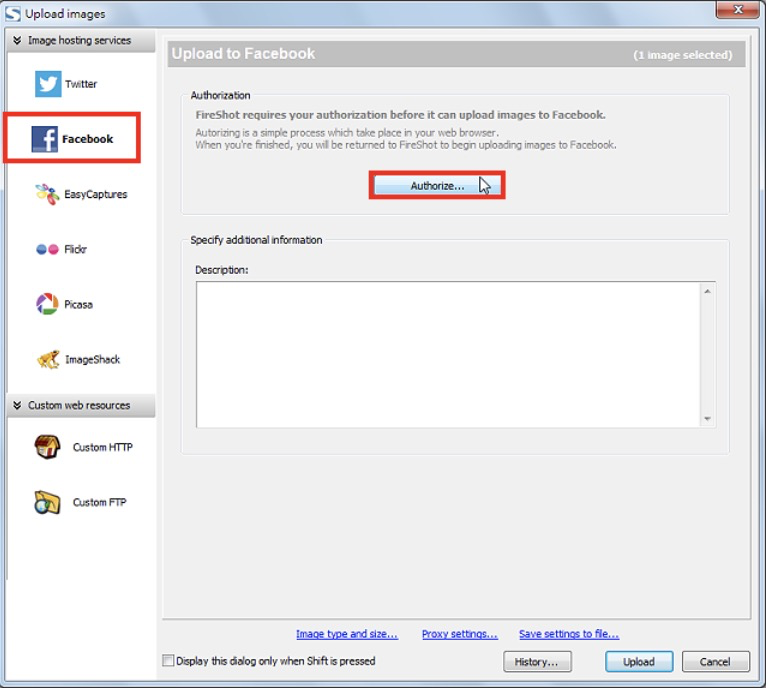Image resolution: width=768 pixels, height=690 pixels.
Task: Select the Custom FTP label
Action: click(100, 502)
